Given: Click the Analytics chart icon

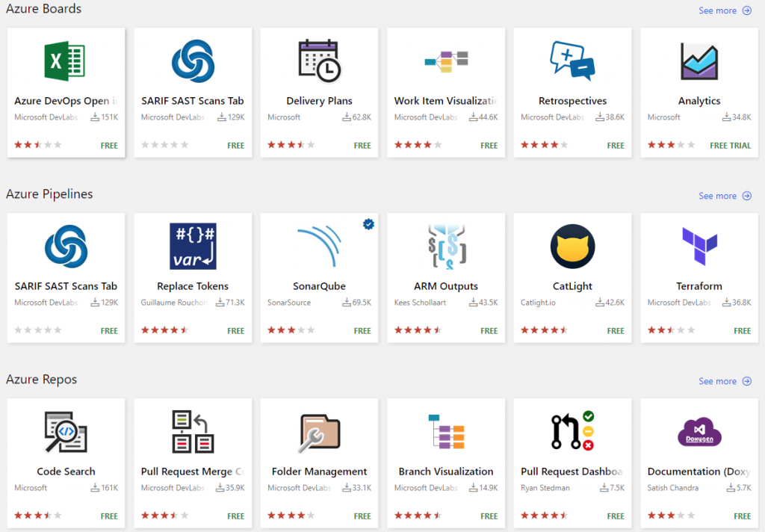Looking at the screenshot, I should pos(699,61).
